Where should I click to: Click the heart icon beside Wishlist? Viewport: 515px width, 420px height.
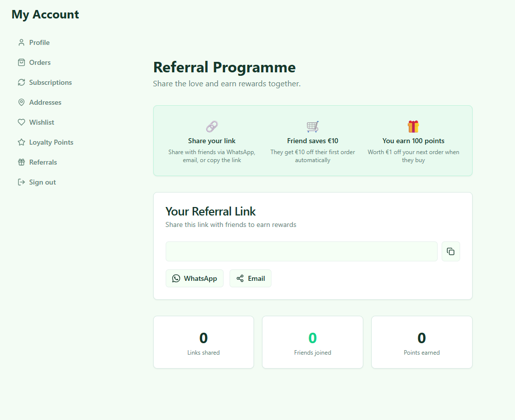pyautogui.click(x=21, y=122)
